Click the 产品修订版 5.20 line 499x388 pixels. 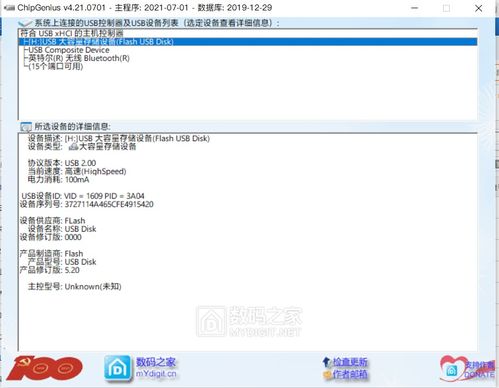(x=50, y=270)
